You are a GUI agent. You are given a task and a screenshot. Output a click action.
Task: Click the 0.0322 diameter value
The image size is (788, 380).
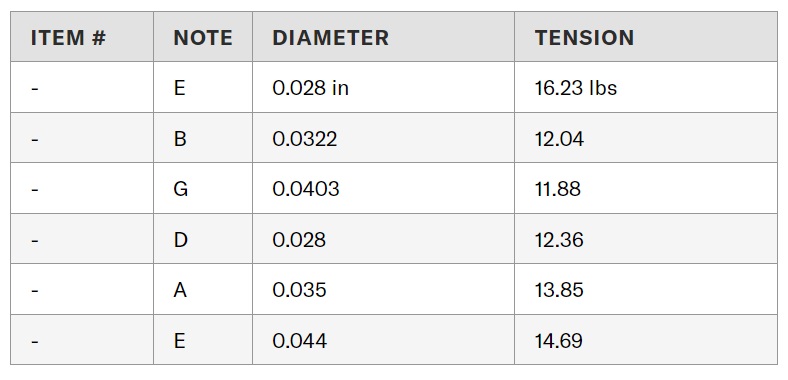[x=305, y=138]
